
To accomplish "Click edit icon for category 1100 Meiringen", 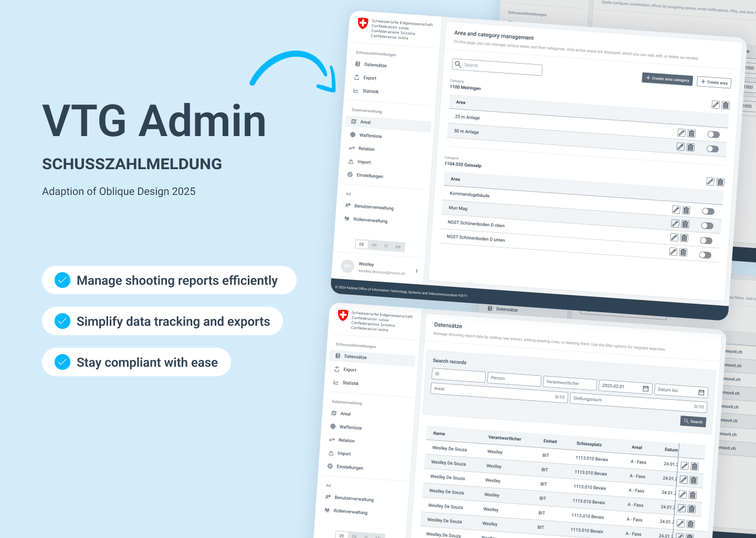I will tap(715, 105).
